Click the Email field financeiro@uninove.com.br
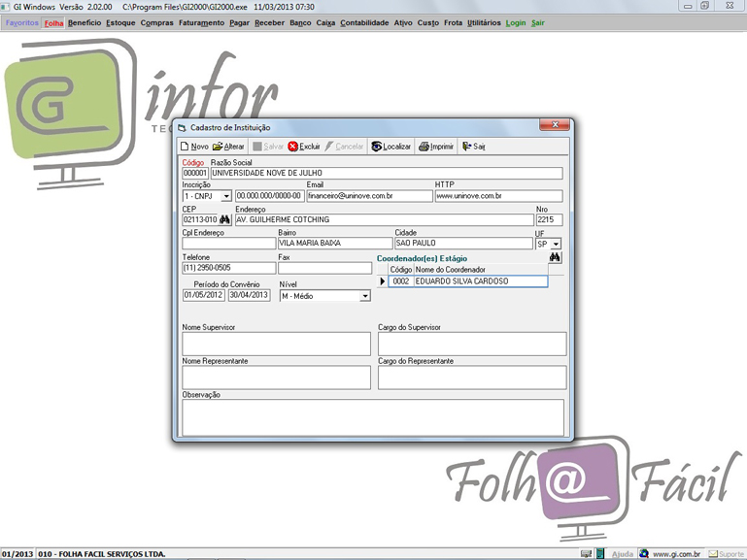747x560 pixels. coord(370,196)
